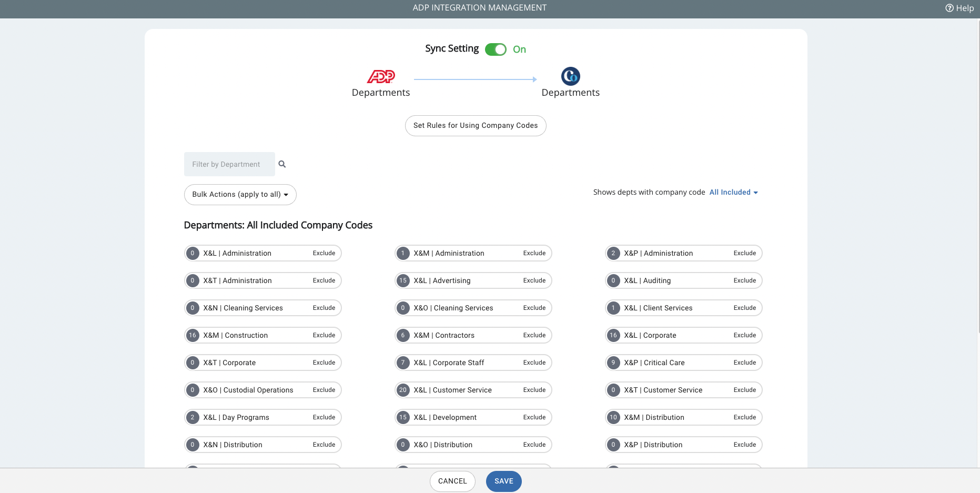
Task: Click the search magnifier icon
Action: [282, 164]
